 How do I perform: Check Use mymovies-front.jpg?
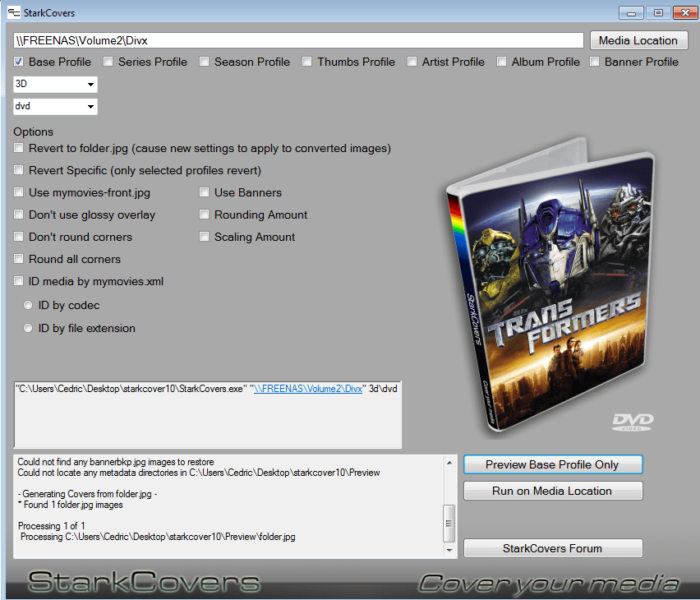[x=19, y=192]
